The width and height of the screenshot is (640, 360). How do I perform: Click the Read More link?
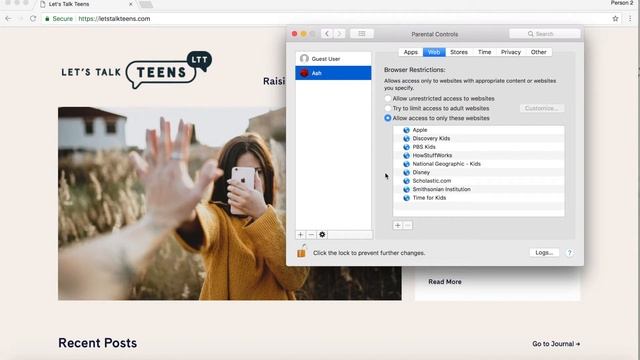click(445, 282)
